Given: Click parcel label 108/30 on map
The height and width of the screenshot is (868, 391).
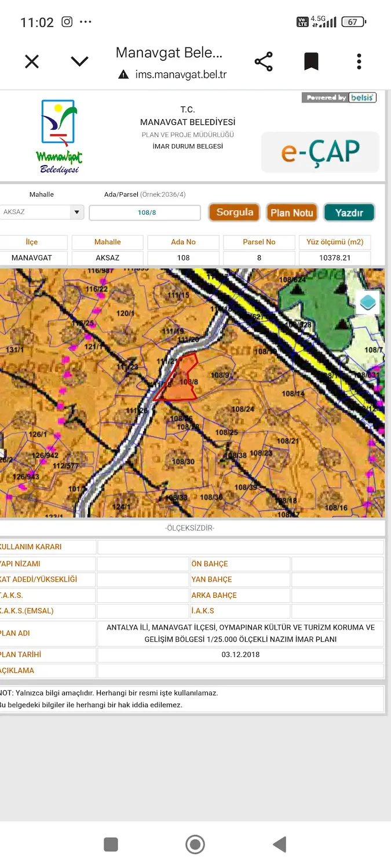Looking at the screenshot, I should pyautogui.click(x=183, y=461).
